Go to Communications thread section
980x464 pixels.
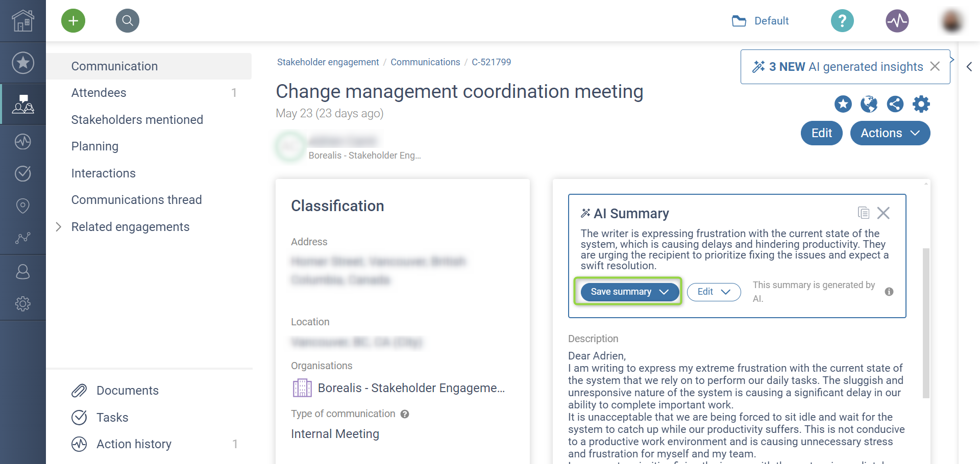coord(136,200)
